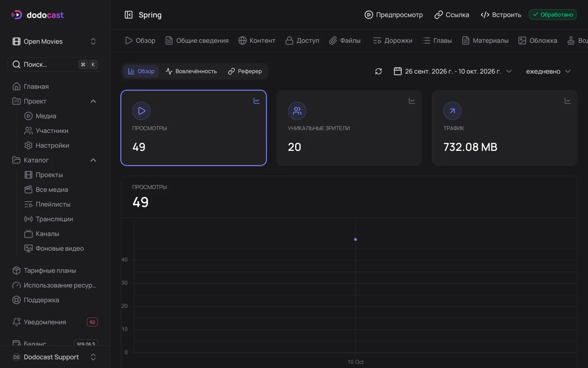Click the Предпросмотр button

click(394, 15)
